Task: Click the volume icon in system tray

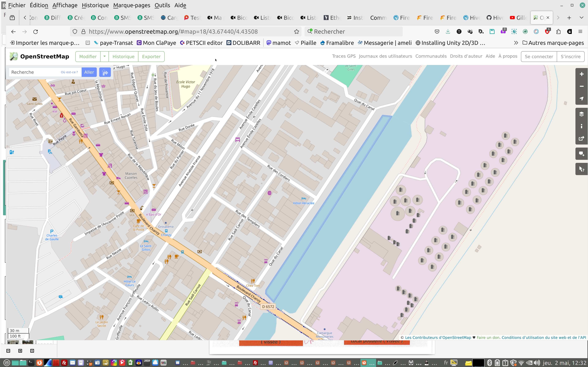Action: pyautogui.click(x=537, y=363)
